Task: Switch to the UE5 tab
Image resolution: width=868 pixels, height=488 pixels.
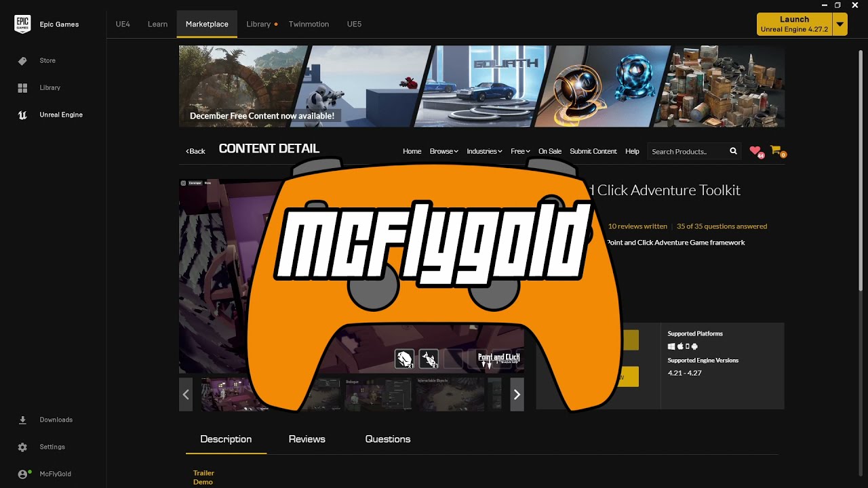Action: (x=354, y=24)
